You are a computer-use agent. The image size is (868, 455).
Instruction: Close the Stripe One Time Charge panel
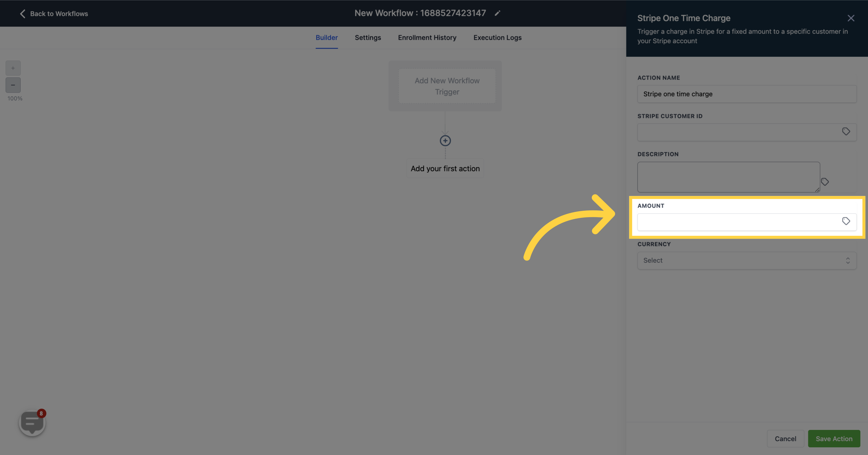click(851, 18)
